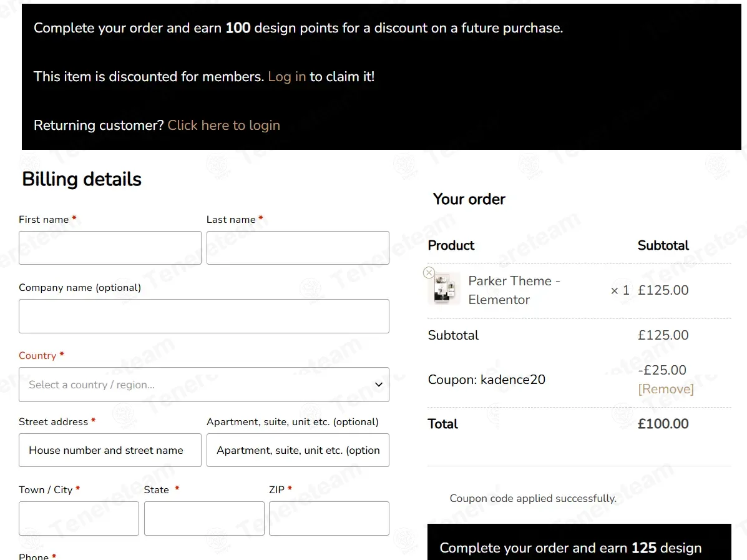Click the £100.00 order total amount
Viewport: 747px width, 560px height.
[x=663, y=424]
